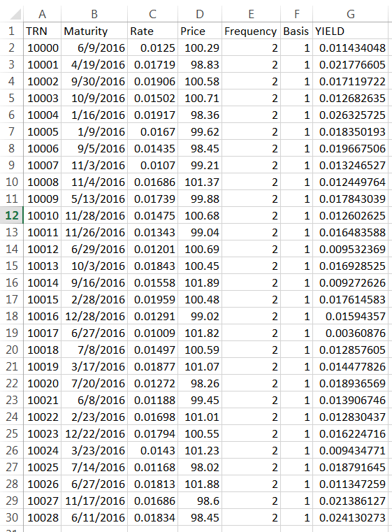Viewport: 392px width, 532px height.
Task: Select rate cell 0.0125
Action: coord(152,48)
